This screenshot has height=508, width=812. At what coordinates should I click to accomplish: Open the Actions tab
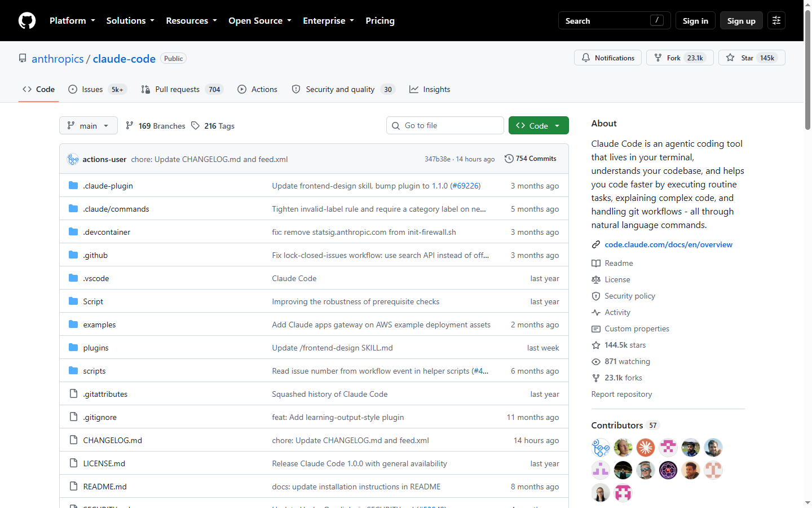click(258, 89)
